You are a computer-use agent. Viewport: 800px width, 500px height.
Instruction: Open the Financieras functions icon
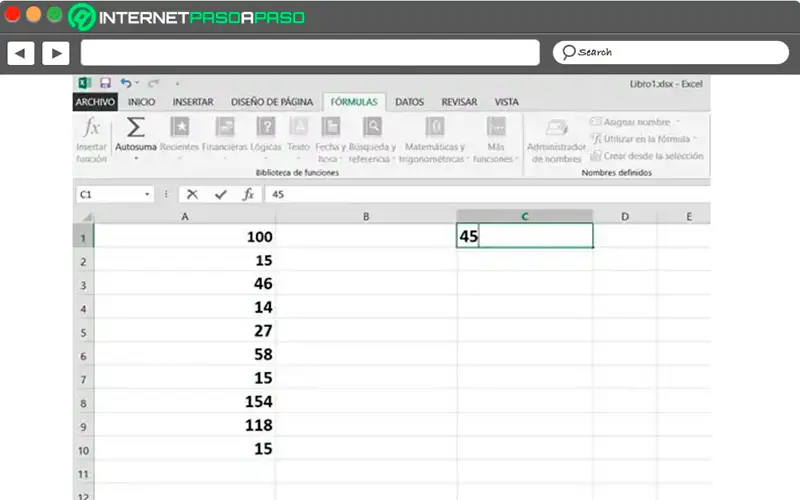[224, 127]
